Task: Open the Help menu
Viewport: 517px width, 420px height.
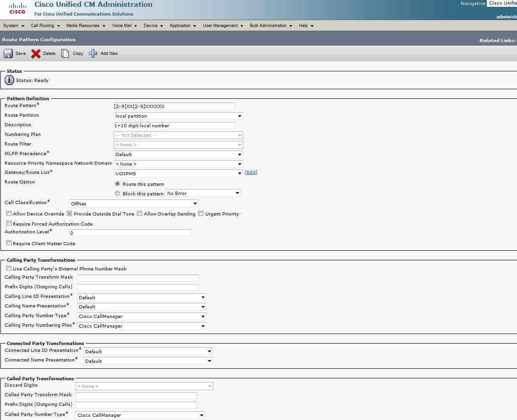Action: (306, 25)
